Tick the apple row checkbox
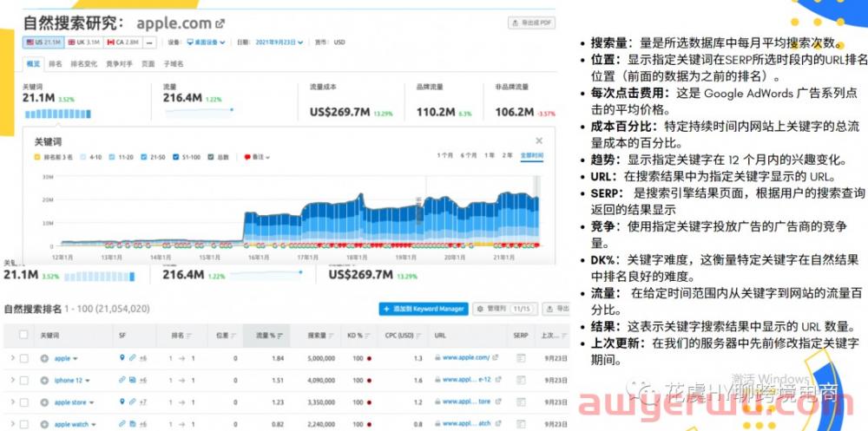Viewport: 868px width, 431px height. 23,358
